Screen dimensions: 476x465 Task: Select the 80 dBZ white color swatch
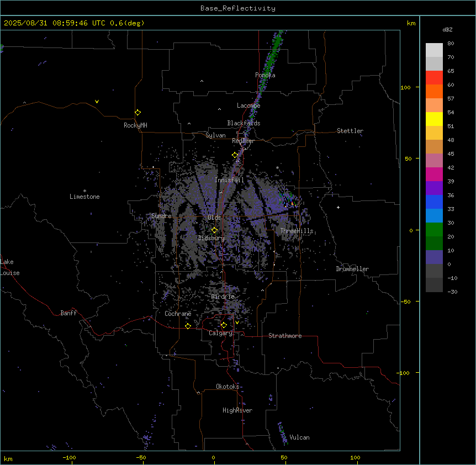434,50
